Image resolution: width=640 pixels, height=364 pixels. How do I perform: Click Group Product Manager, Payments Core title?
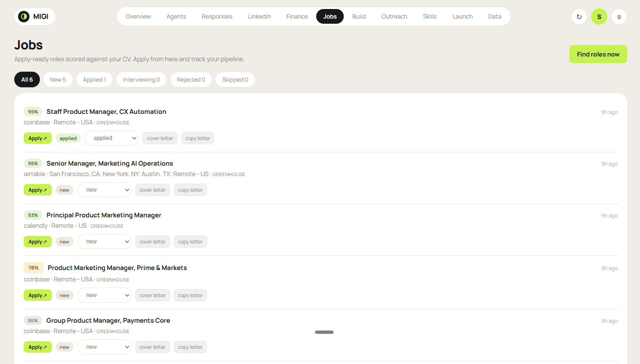point(108,320)
